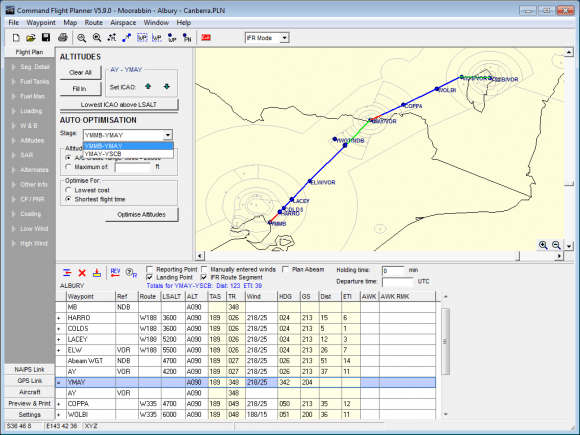Screen dimensions: 580x435
Task: Expand the Seg. Detail sidebar section
Action: tap(30, 67)
